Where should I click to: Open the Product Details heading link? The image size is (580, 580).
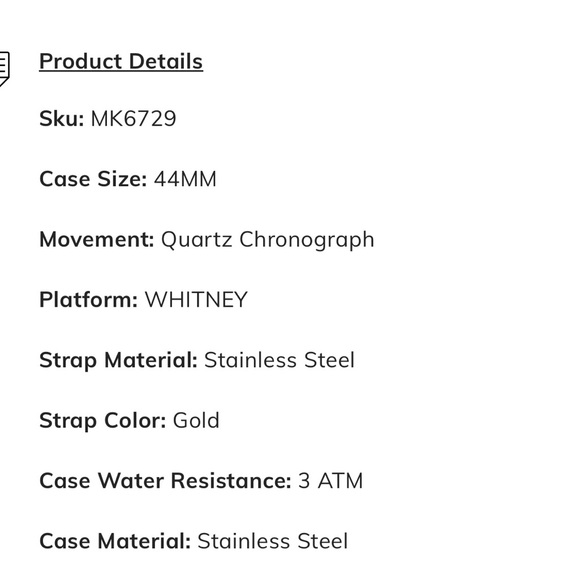[x=121, y=62]
